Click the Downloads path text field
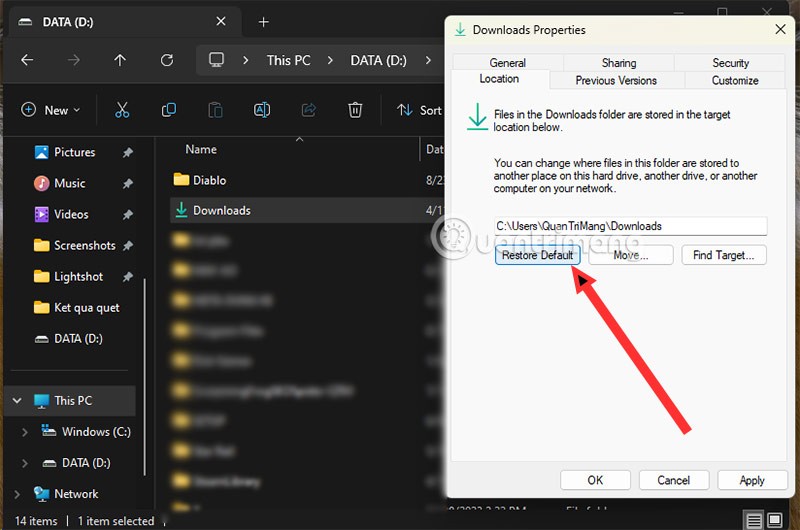 (630, 226)
